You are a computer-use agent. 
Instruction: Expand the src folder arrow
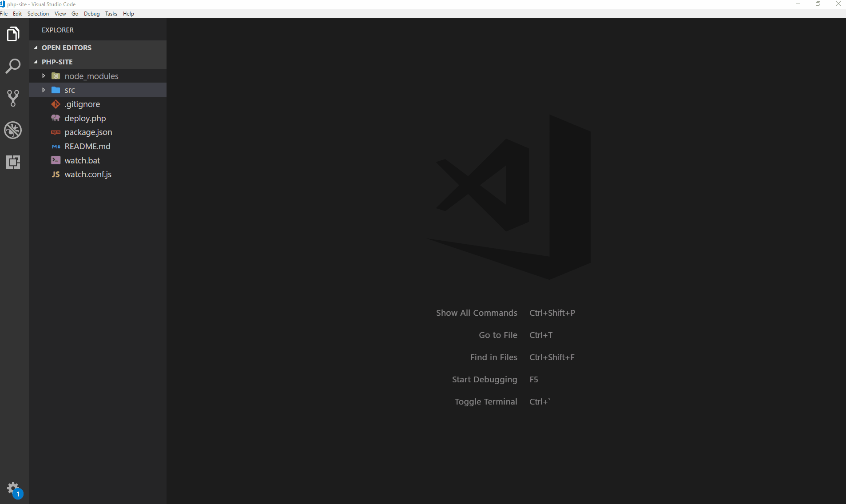pos(44,90)
